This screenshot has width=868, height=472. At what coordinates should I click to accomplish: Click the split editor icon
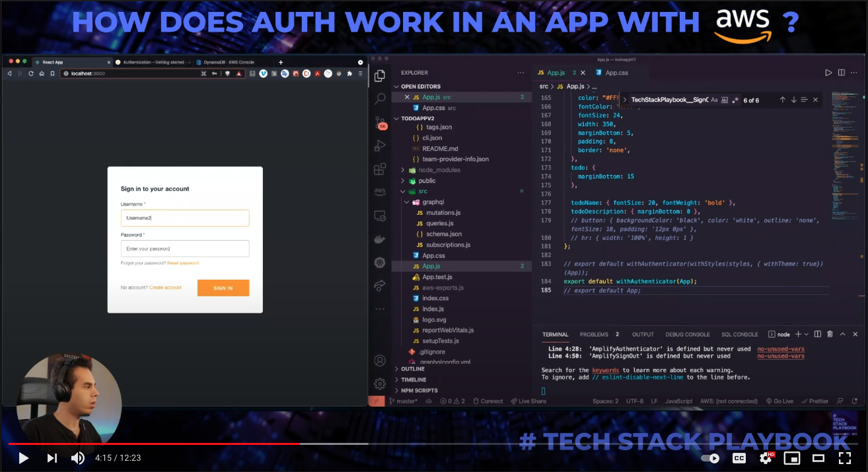click(x=842, y=73)
